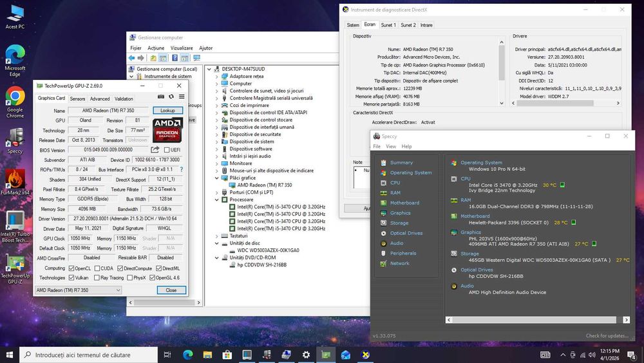Open Speccy CPU section
644x363 pixels.
pos(395,182)
